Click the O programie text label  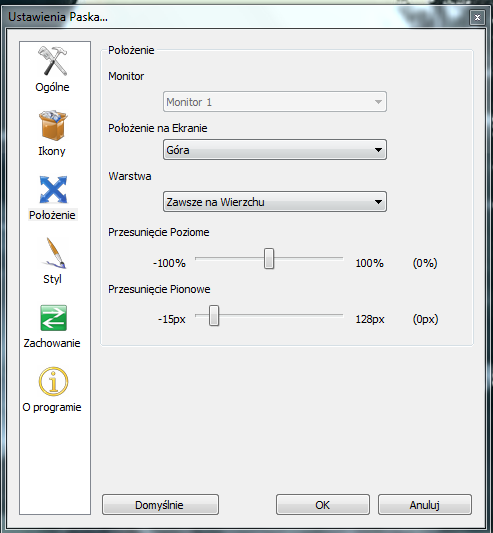pos(52,407)
